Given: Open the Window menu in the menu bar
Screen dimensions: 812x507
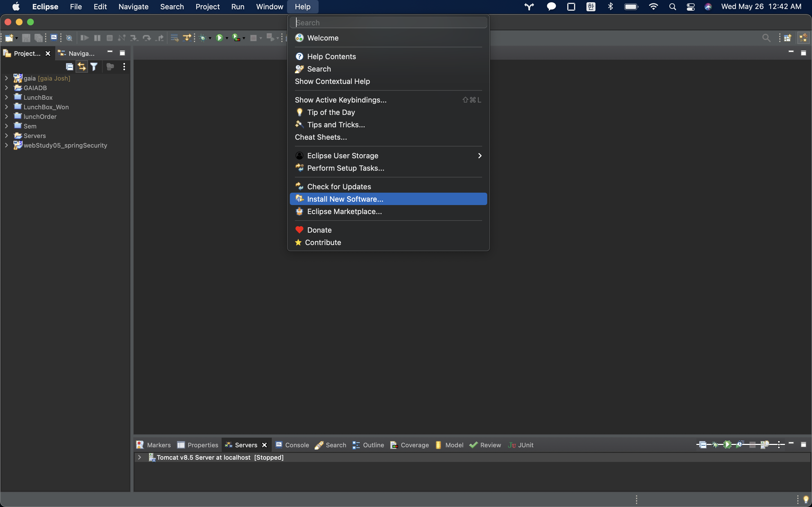Looking at the screenshot, I should pos(270,7).
